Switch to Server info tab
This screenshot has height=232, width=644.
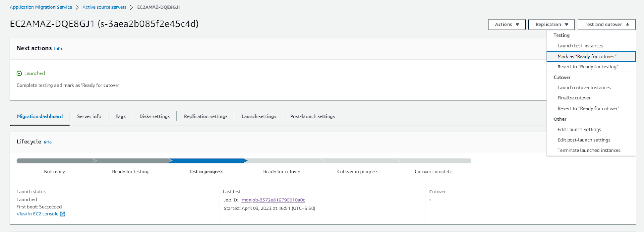[x=89, y=116]
